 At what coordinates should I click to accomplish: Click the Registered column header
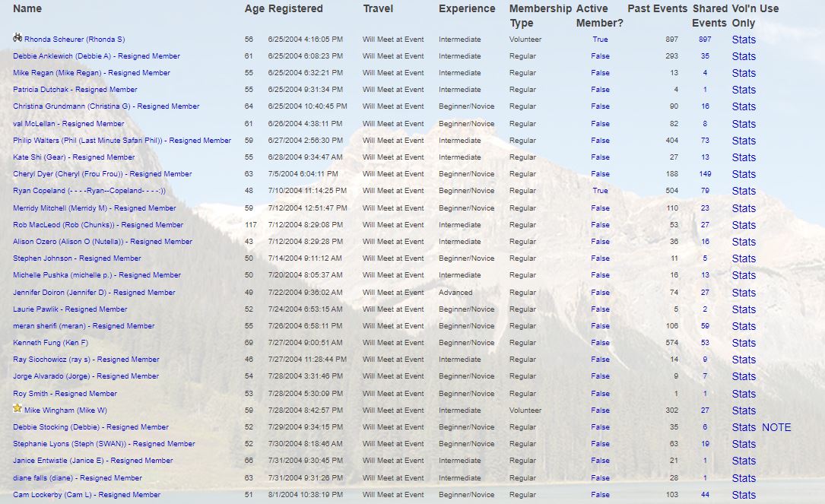[296, 9]
